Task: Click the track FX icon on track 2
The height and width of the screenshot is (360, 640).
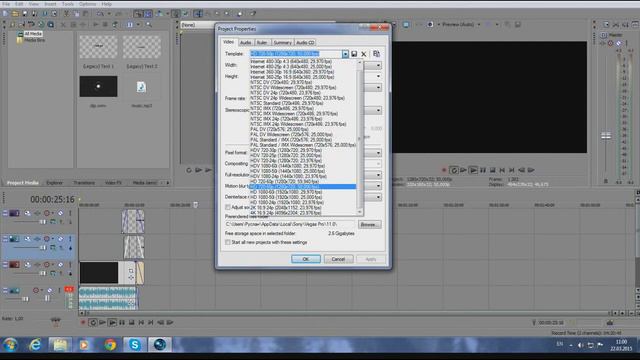Action: pos(37,239)
